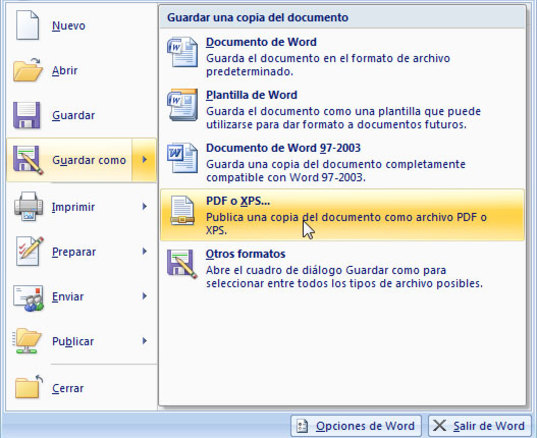This screenshot has width=537, height=438.
Task: Expand the Guardar como submenu arrow
Action: click(x=144, y=160)
